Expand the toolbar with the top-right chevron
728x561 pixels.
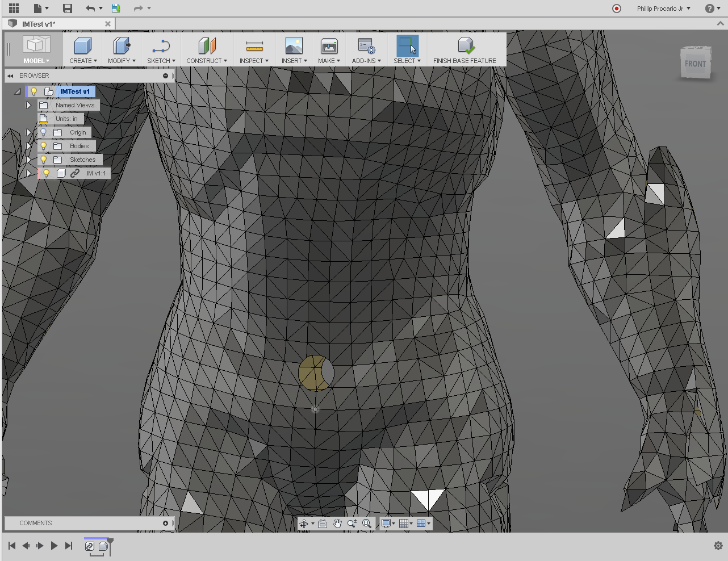pyautogui.click(x=720, y=24)
